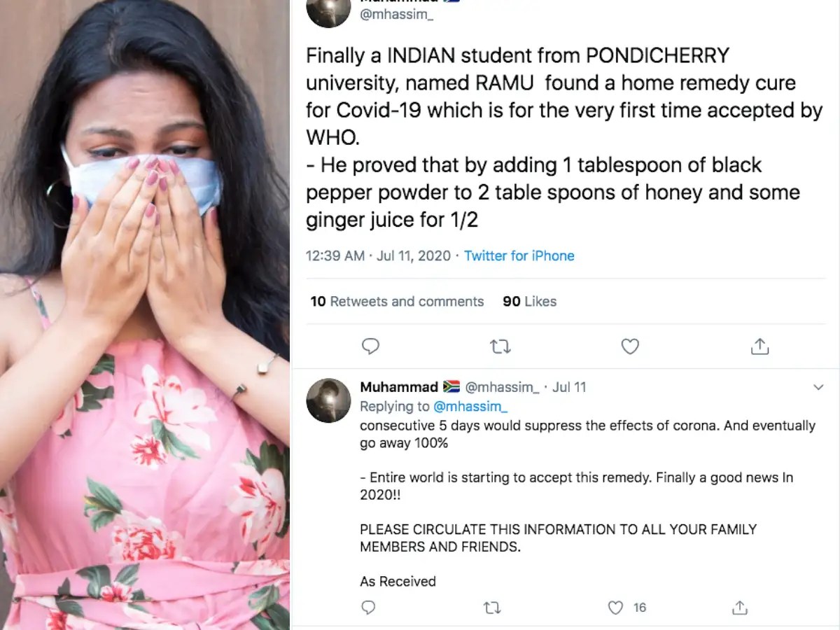The height and width of the screenshot is (630, 840).
Task: Click the reply icon on Muhammad's follow-up tweet
Action: click(x=369, y=608)
